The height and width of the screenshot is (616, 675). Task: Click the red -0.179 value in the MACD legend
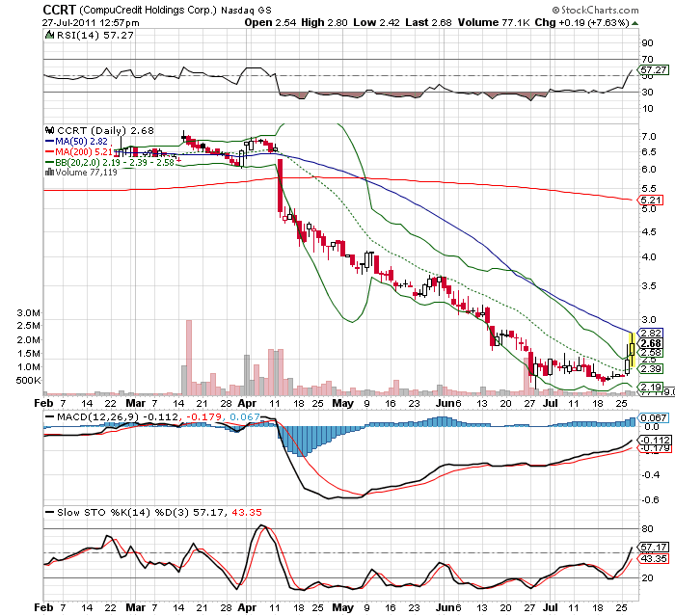204,416
